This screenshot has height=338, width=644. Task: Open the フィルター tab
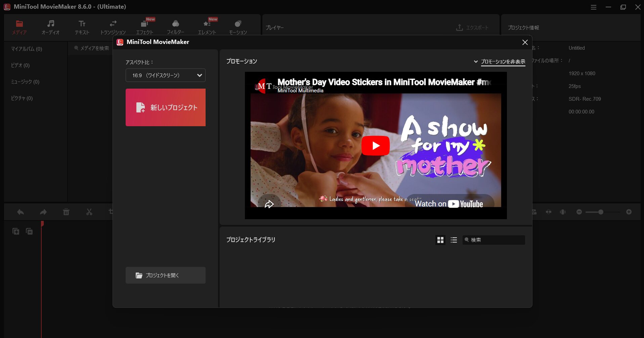click(175, 27)
